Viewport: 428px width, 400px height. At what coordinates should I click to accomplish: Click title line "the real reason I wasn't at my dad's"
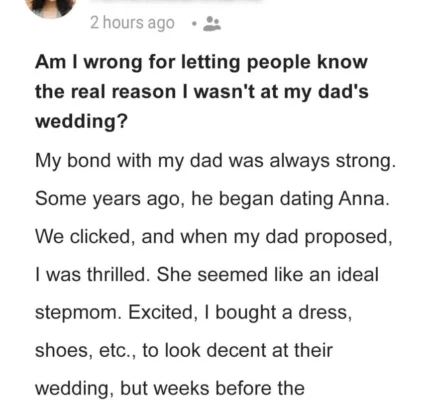(202, 92)
